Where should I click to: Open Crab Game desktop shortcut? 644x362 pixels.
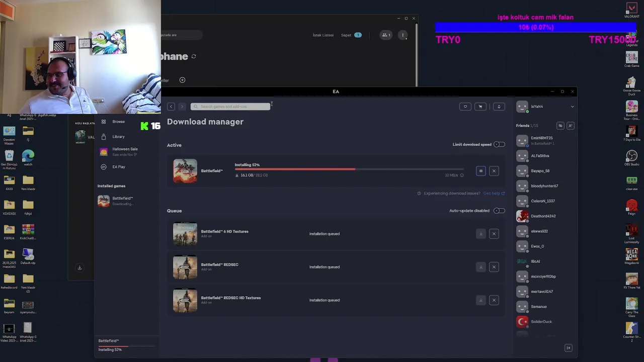632,59
